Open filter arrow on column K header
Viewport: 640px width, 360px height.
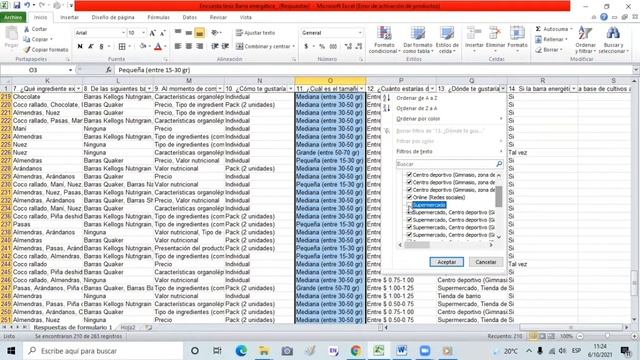(78, 89)
